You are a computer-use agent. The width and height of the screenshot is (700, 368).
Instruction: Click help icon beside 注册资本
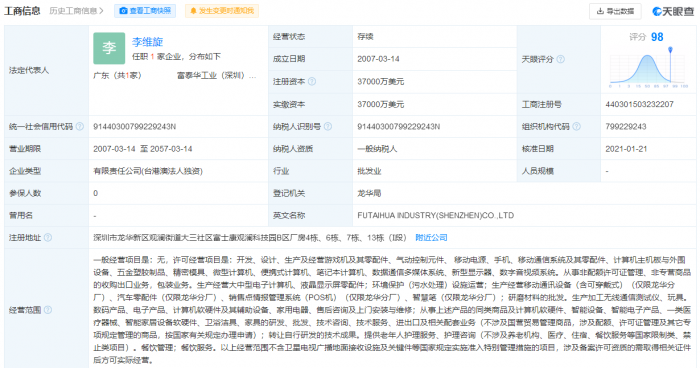click(312, 81)
